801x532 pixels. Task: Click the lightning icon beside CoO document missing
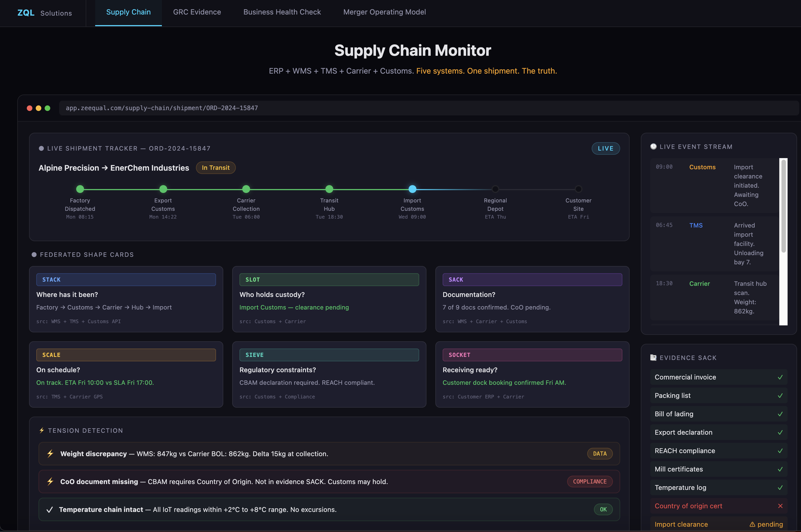(x=50, y=482)
